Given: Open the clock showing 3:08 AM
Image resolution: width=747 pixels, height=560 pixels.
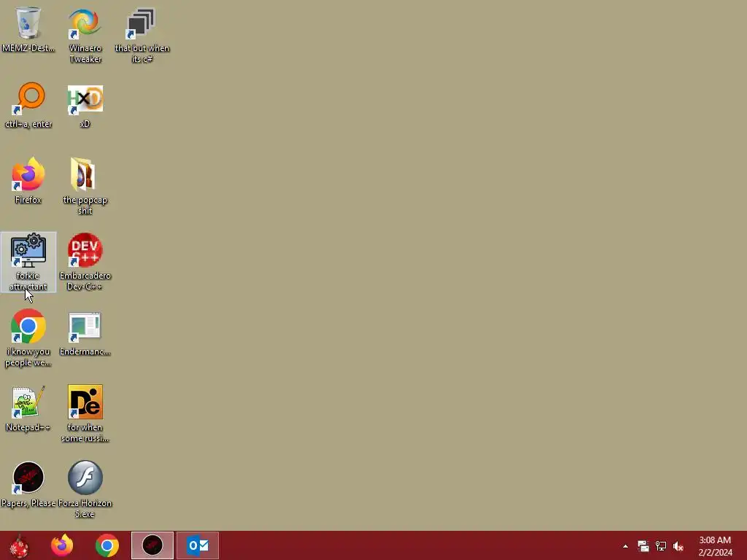Looking at the screenshot, I should [715, 546].
